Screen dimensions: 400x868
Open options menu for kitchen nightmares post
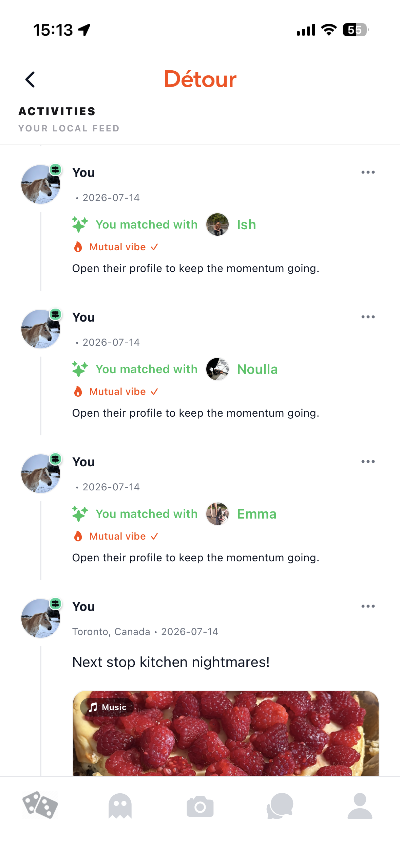tap(368, 606)
